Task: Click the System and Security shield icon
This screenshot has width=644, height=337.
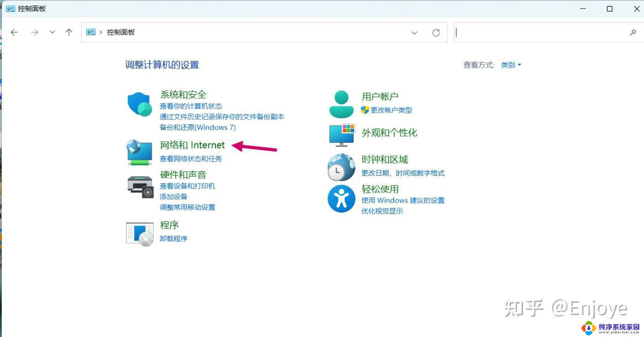Action: coord(139,105)
